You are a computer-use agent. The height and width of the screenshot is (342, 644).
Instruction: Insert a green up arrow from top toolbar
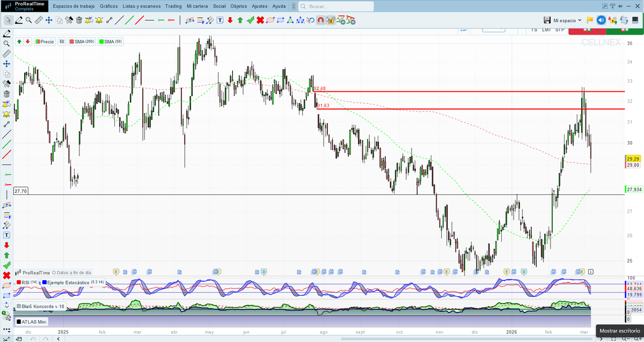coord(240,20)
